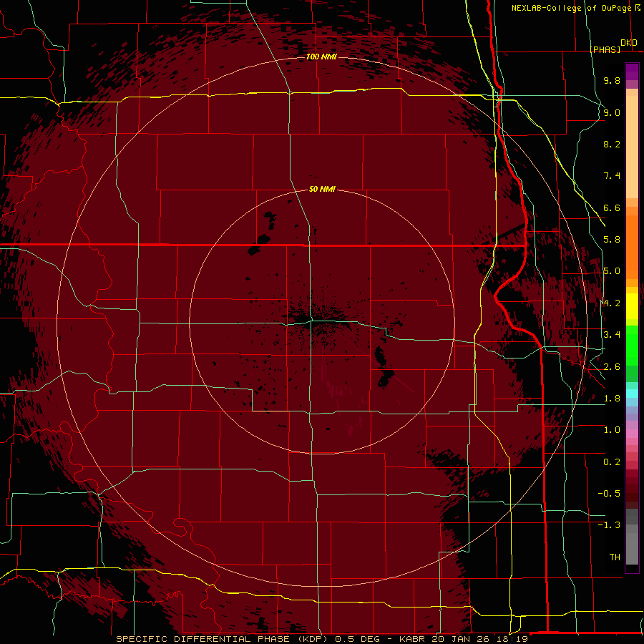Click the 1.8 value on the color scale
The image size is (644, 644).
click(612, 399)
